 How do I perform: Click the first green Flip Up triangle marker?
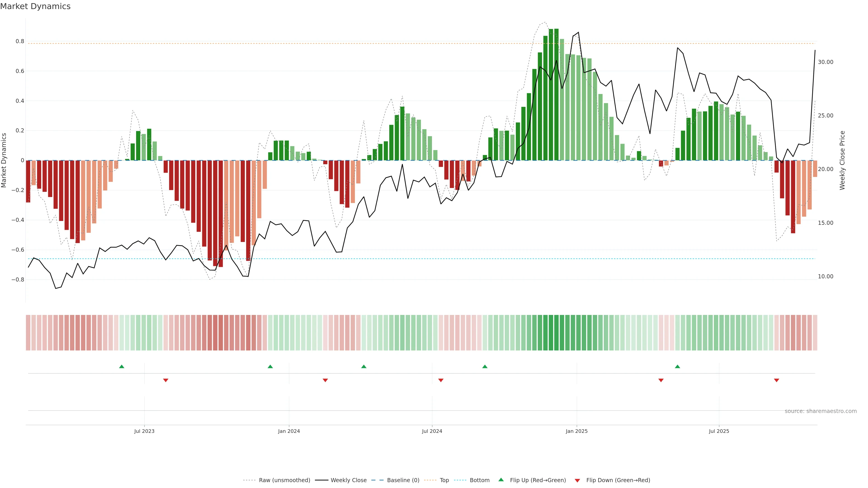coord(122,366)
